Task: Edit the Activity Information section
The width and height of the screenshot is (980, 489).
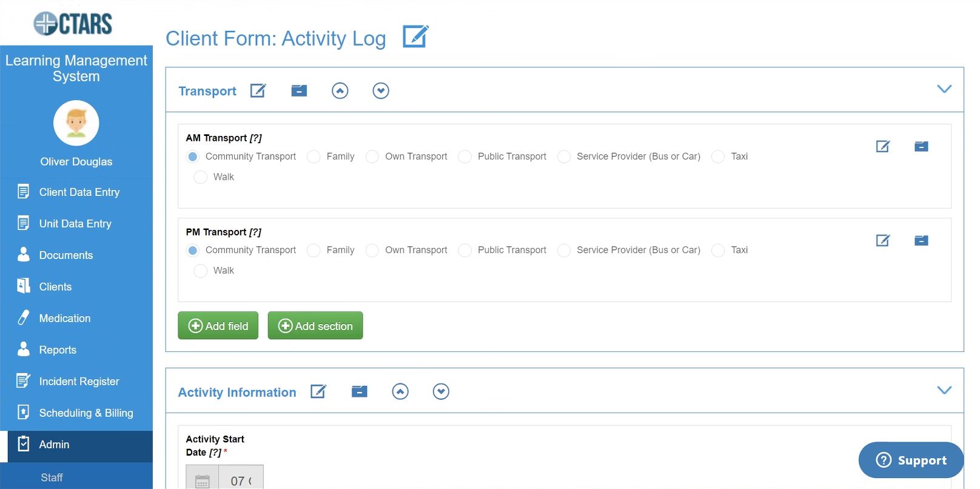Action: pyautogui.click(x=318, y=392)
